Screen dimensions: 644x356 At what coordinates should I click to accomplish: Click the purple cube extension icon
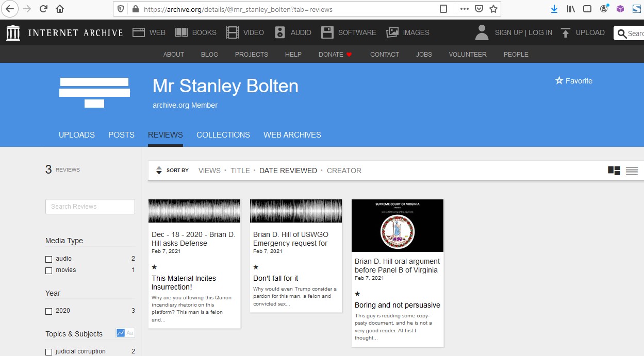[620, 9]
